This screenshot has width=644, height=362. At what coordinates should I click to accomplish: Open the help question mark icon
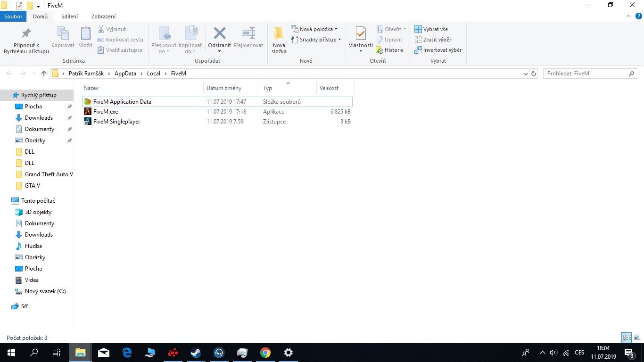coord(639,16)
